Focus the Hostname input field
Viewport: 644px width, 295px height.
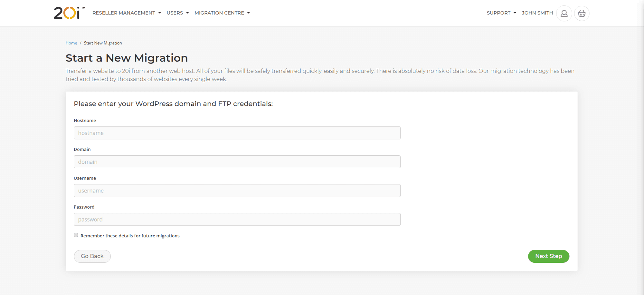tap(237, 133)
